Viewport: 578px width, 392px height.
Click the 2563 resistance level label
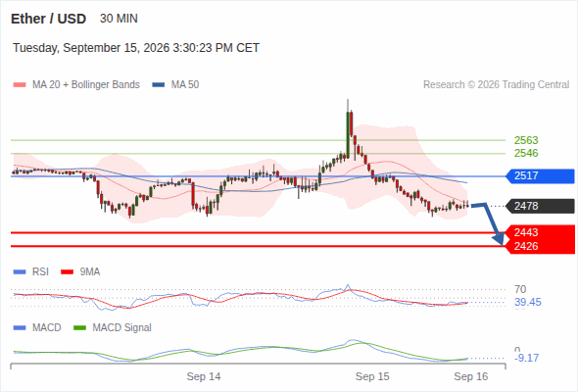(x=526, y=140)
